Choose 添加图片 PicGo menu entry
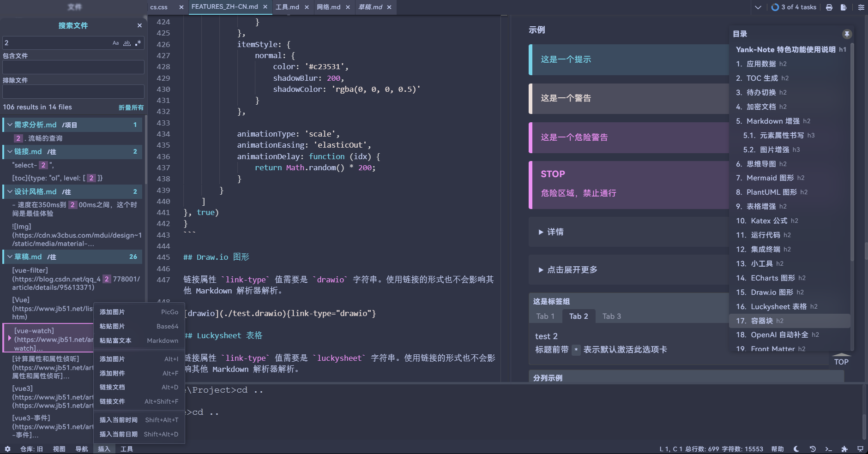868x454 pixels. click(x=139, y=312)
